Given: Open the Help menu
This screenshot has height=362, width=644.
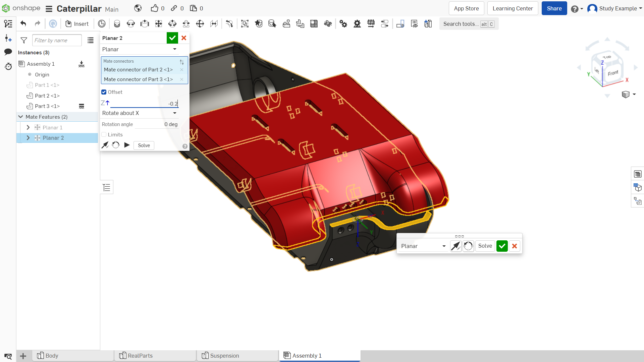Looking at the screenshot, I should [577, 9].
